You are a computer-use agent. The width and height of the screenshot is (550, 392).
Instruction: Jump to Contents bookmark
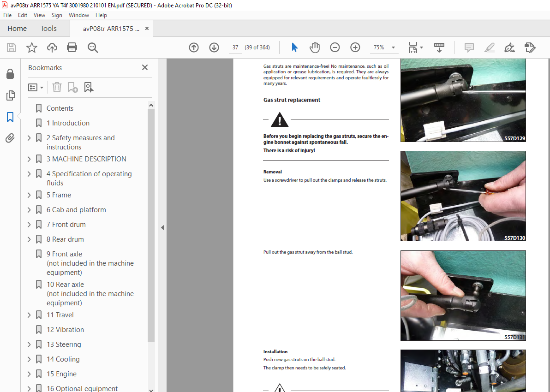(60, 108)
